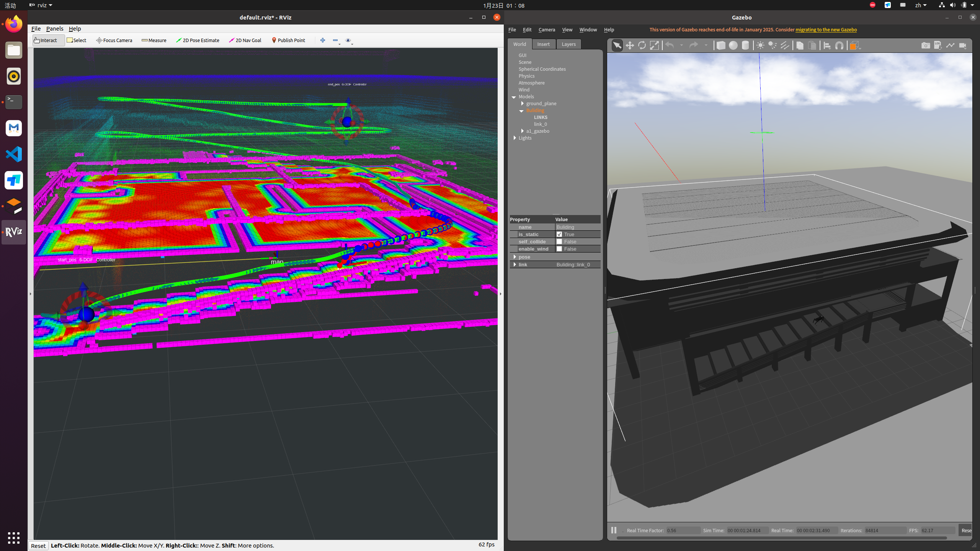
Task: Select the Rotate mode tool in Gazebo
Action: 642,46
